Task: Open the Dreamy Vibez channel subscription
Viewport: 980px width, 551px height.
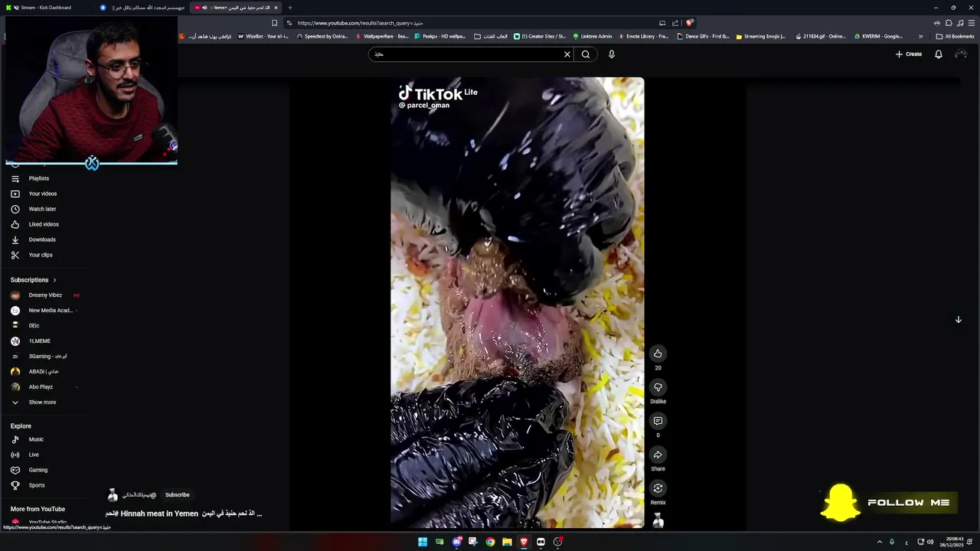Action: click(x=45, y=295)
